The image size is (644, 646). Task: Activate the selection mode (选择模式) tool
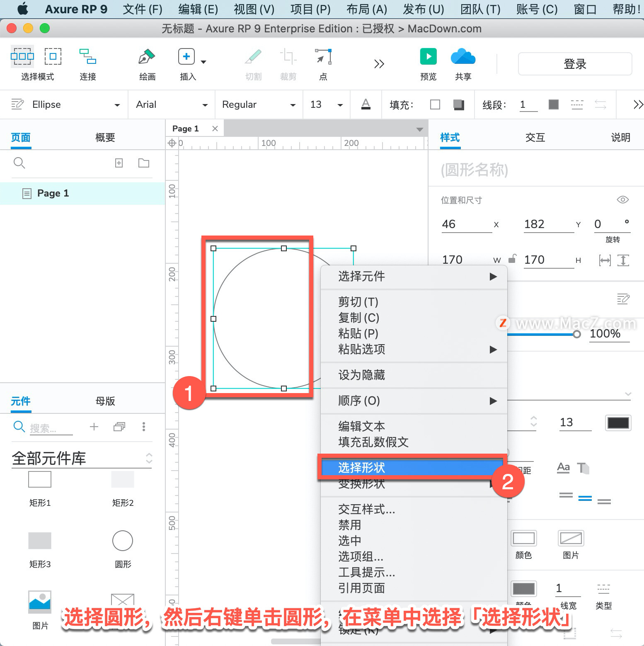[22, 56]
